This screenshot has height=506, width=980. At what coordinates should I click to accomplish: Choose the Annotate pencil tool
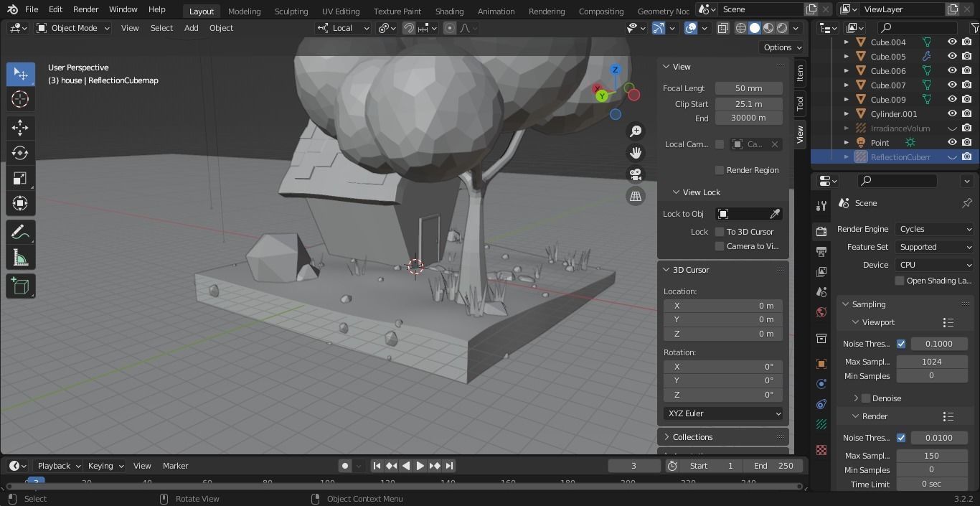(x=20, y=233)
